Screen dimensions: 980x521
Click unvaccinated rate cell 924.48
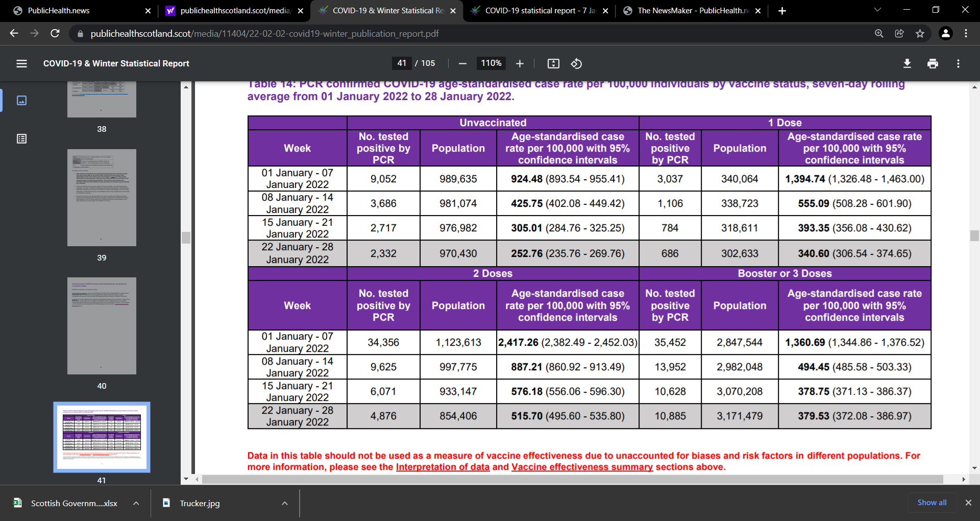568,179
